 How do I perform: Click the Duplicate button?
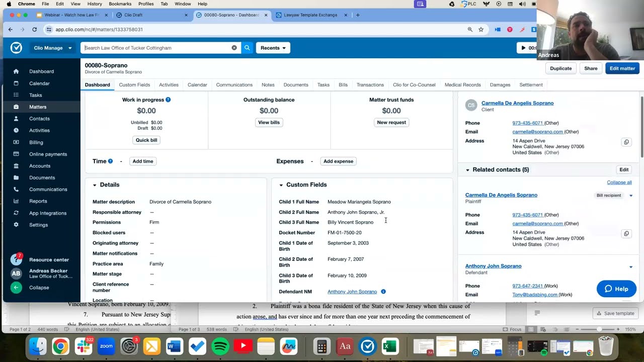coord(560,68)
